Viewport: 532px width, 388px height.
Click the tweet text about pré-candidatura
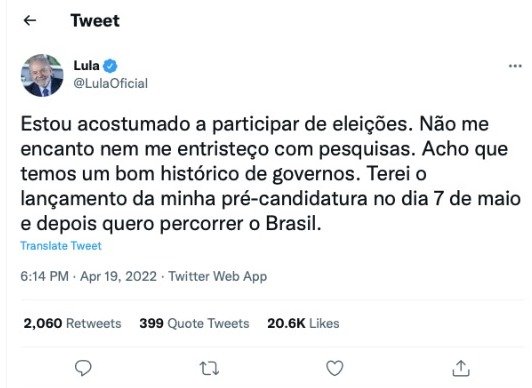coord(270,174)
